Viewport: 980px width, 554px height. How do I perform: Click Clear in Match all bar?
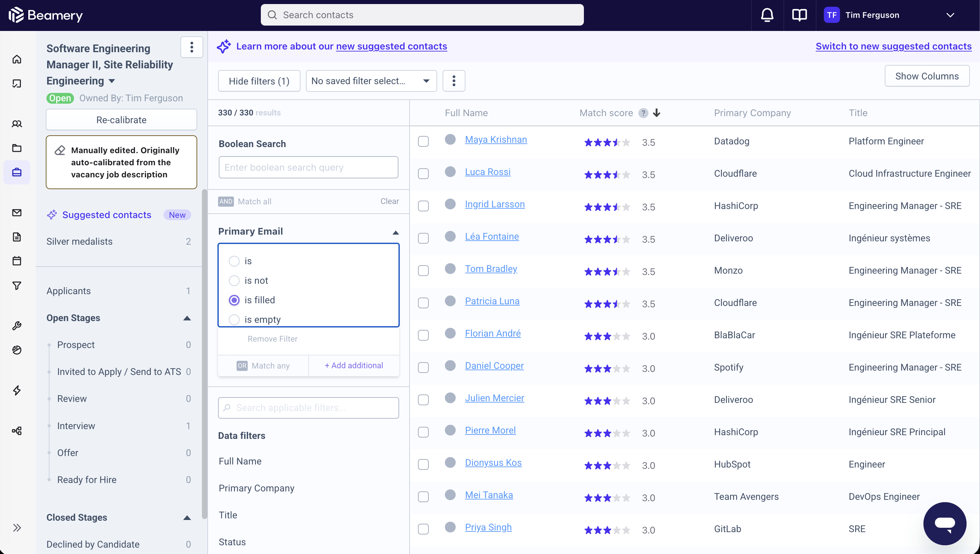pyautogui.click(x=390, y=201)
